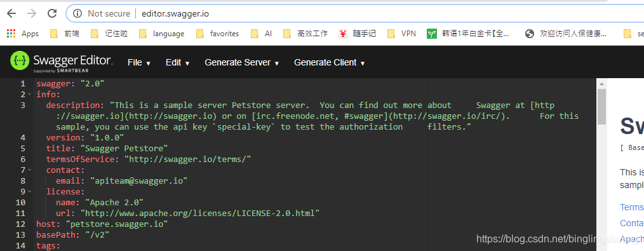The width and height of the screenshot is (644, 251).
Task: Open the 欢迎访问人保健康 bookmark
Action: [566, 34]
